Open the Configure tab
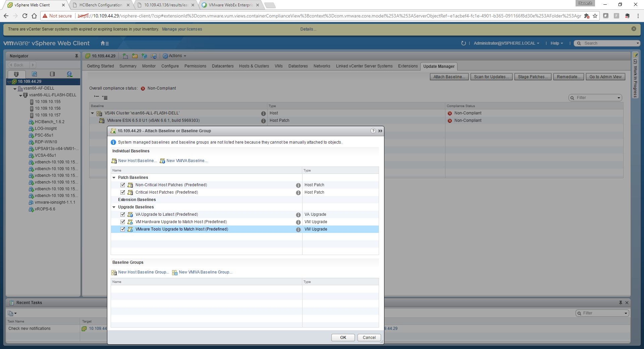The image size is (644, 349). 170,66
